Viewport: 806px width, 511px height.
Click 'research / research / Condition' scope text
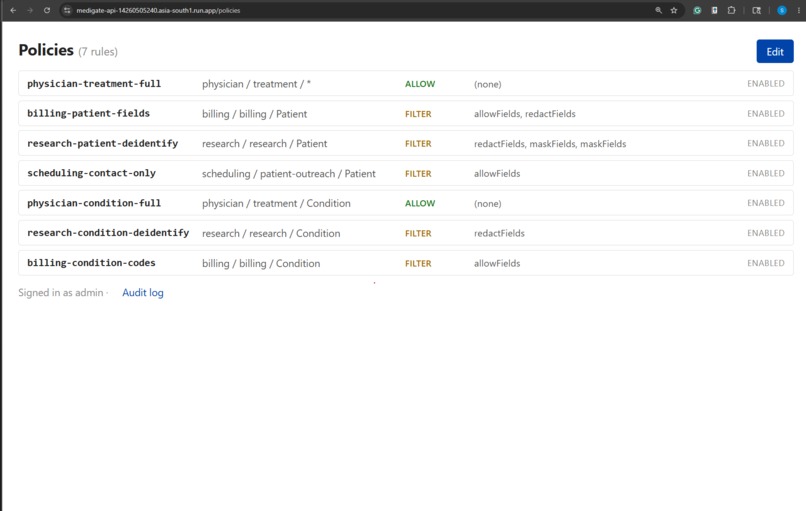point(271,233)
